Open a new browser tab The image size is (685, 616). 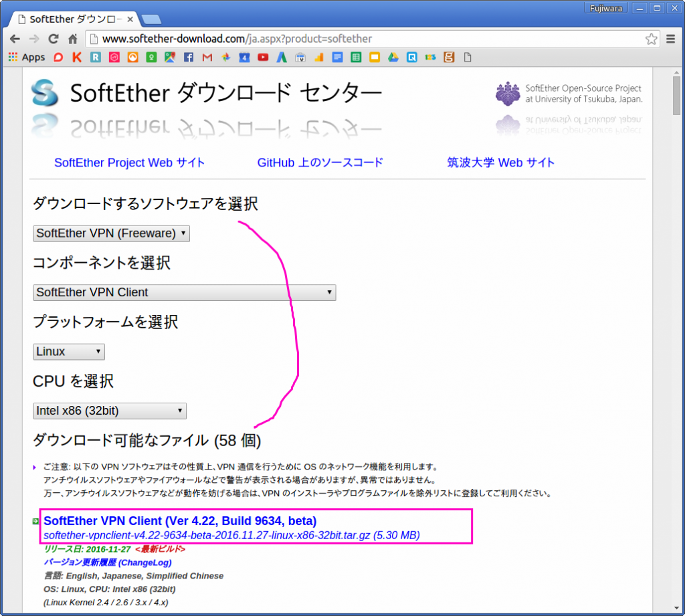click(x=152, y=19)
